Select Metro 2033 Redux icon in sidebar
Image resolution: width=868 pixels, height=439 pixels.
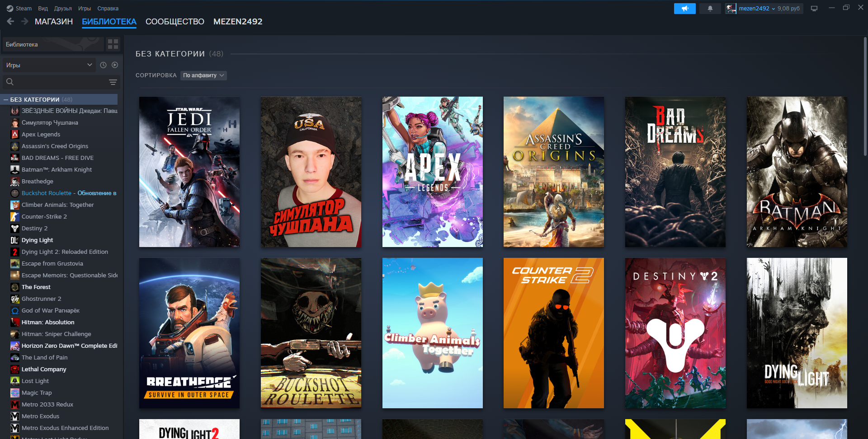pos(15,404)
